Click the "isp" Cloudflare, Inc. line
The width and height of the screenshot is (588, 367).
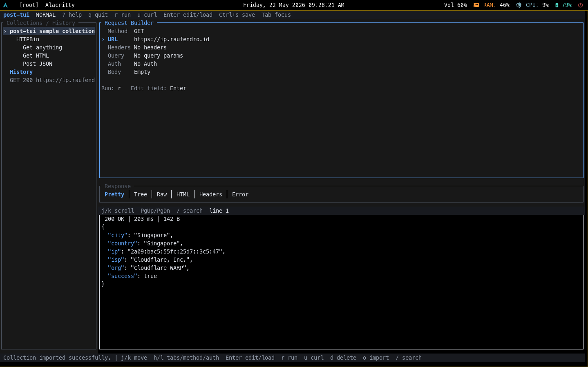[x=150, y=260]
